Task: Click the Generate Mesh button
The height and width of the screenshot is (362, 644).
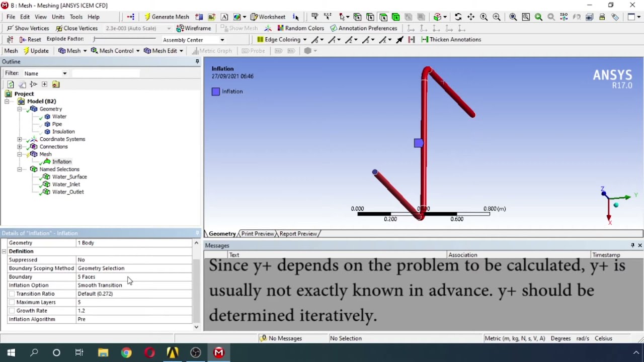Action: (167, 17)
